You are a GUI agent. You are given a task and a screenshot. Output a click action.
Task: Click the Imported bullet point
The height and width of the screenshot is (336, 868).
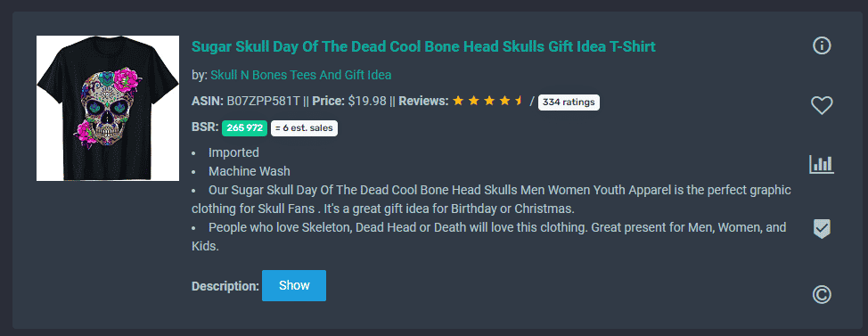tap(233, 152)
